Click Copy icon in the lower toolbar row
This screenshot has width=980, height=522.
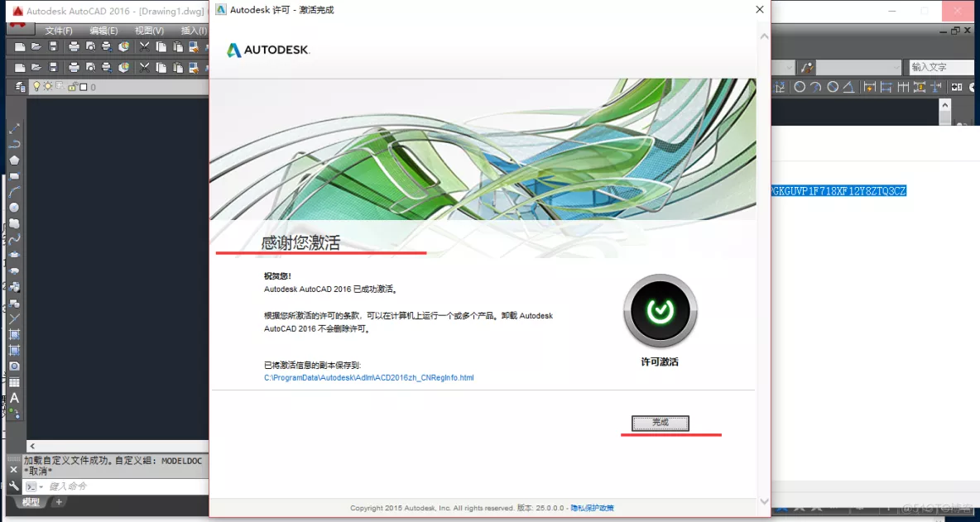coord(161,68)
